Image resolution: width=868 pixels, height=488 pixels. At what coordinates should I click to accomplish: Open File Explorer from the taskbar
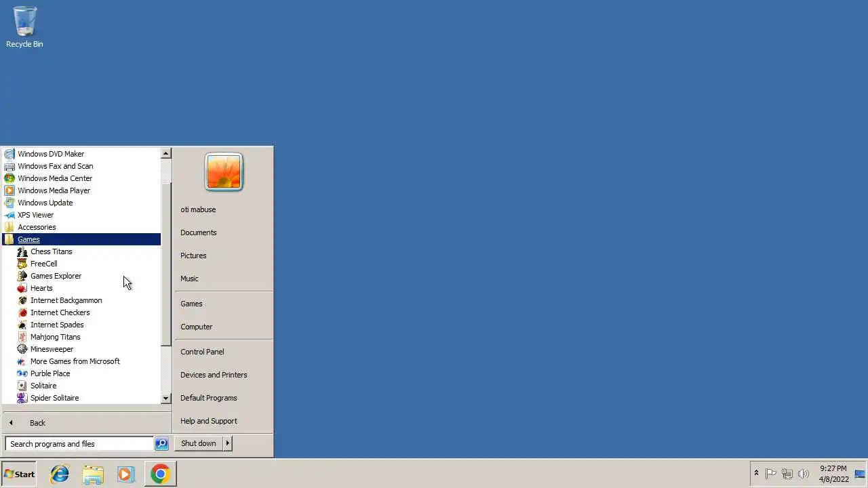[x=93, y=474]
